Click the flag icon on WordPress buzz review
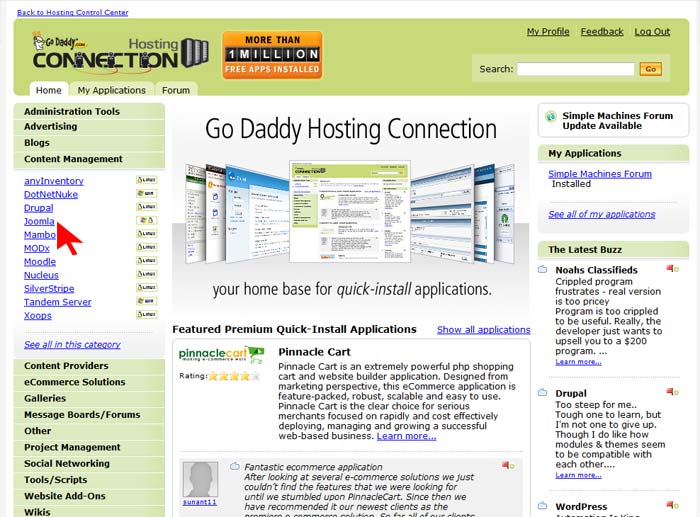This screenshot has width=700, height=517. pos(672,505)
